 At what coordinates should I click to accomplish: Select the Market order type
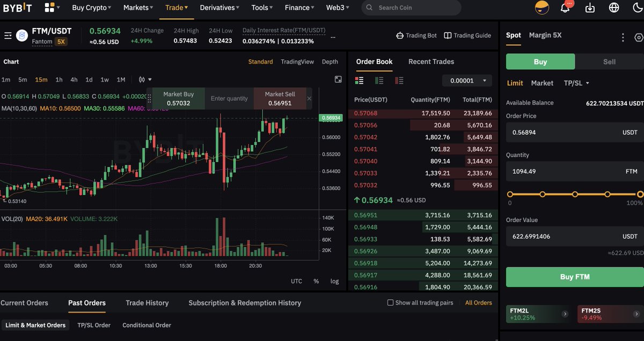point(542,83)
